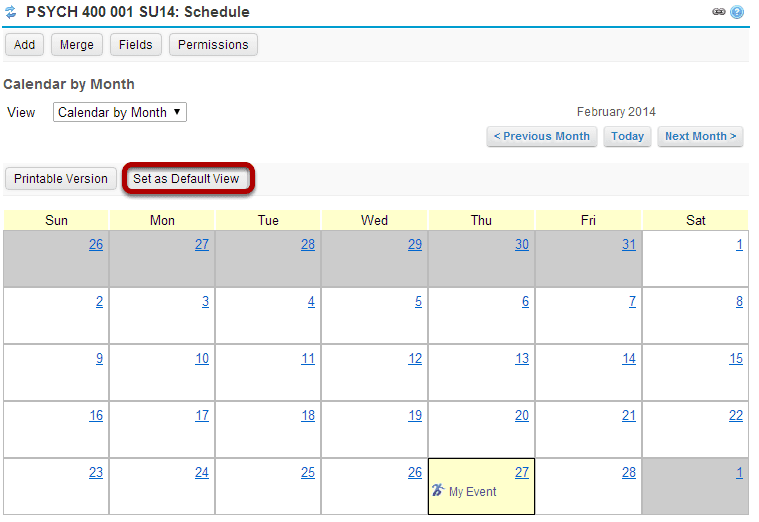Open the help question mark icon
This screenshot has height=522, width=759.
coord(737,12)
